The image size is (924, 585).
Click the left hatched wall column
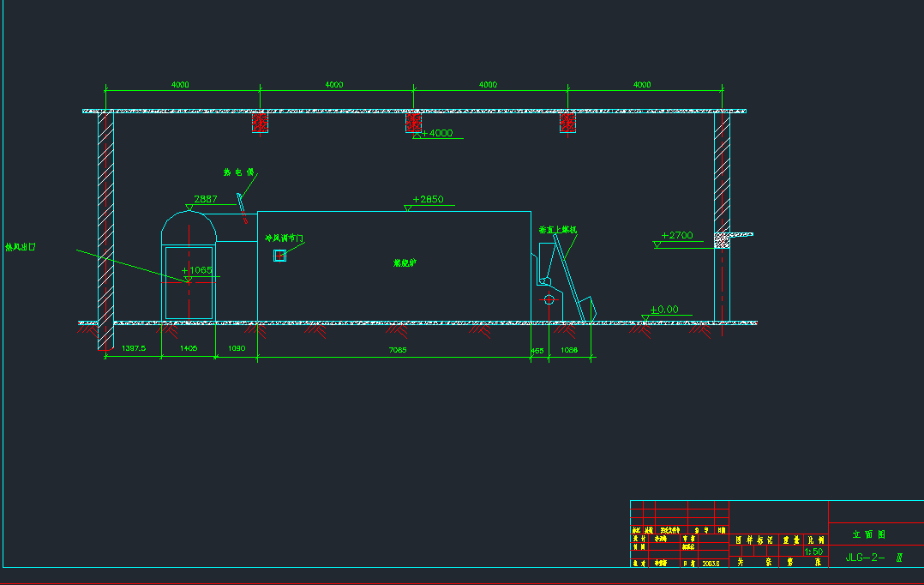pyautogui.click(x=105, y=232)
